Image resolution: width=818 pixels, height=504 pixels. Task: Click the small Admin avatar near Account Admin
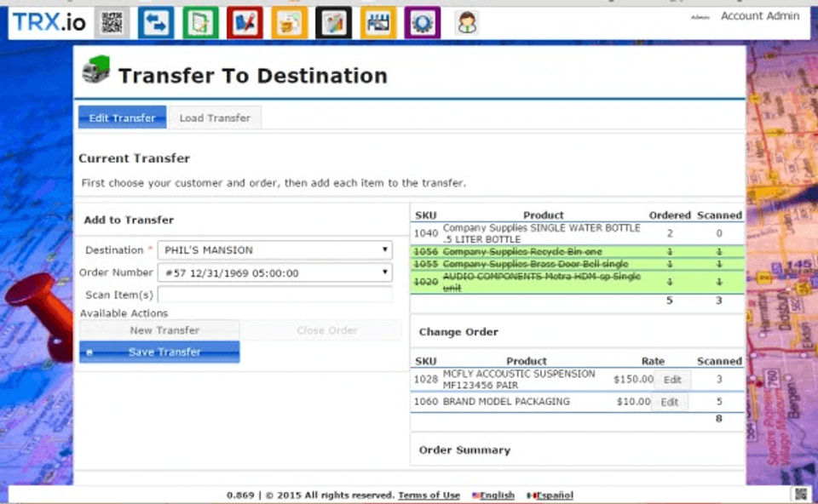[700, 17]
